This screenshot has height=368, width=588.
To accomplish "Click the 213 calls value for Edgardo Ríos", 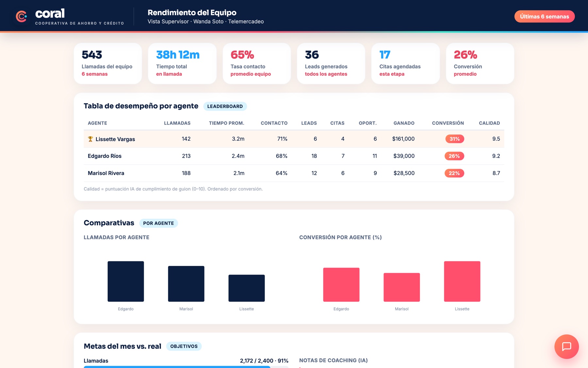I will 186,156.
